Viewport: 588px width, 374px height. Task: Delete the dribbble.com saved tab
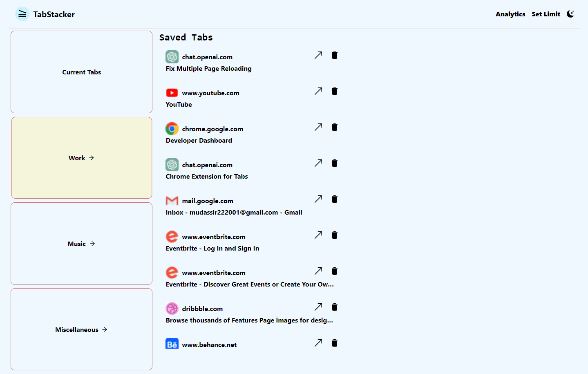tap(335, 307)
